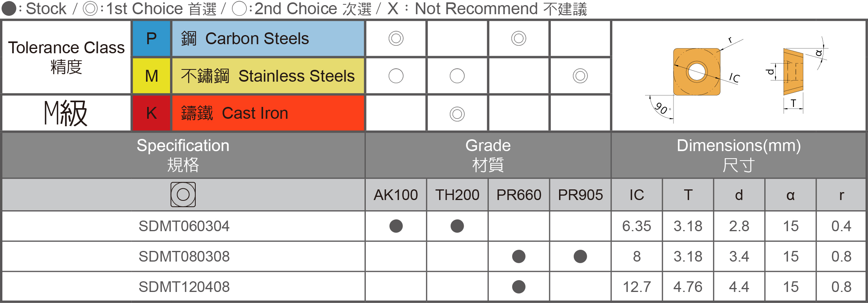Click the SDMT120408 stock dot under PR660
868x303 pixels.
tap(518, 287)
